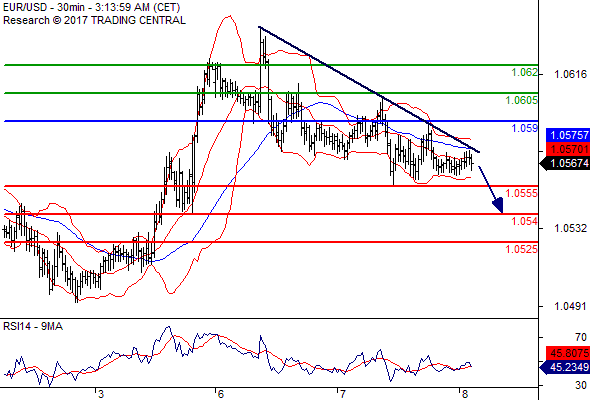Click the blue 45.2349 RSI value marker
The width and height of the screenshot is (590, 400).
(565, 367)
